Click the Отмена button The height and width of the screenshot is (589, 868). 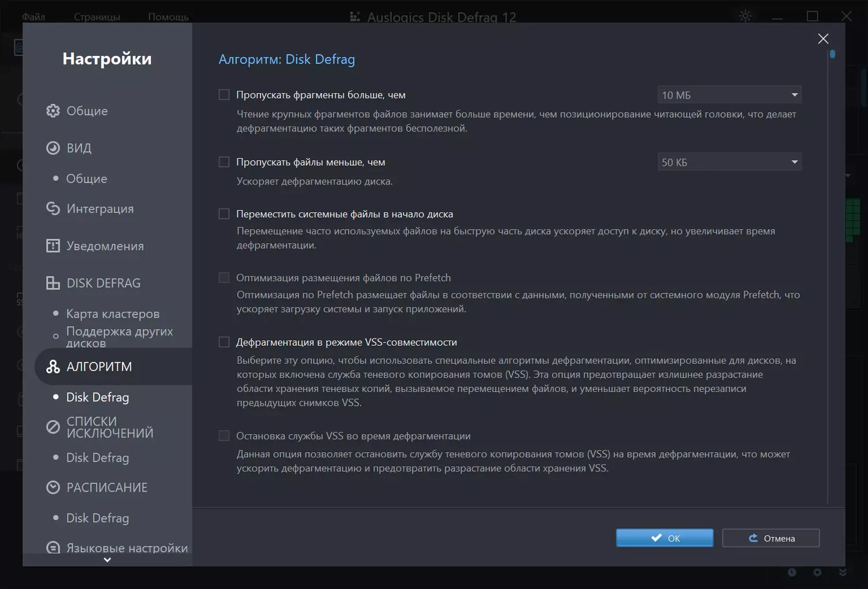771,538
